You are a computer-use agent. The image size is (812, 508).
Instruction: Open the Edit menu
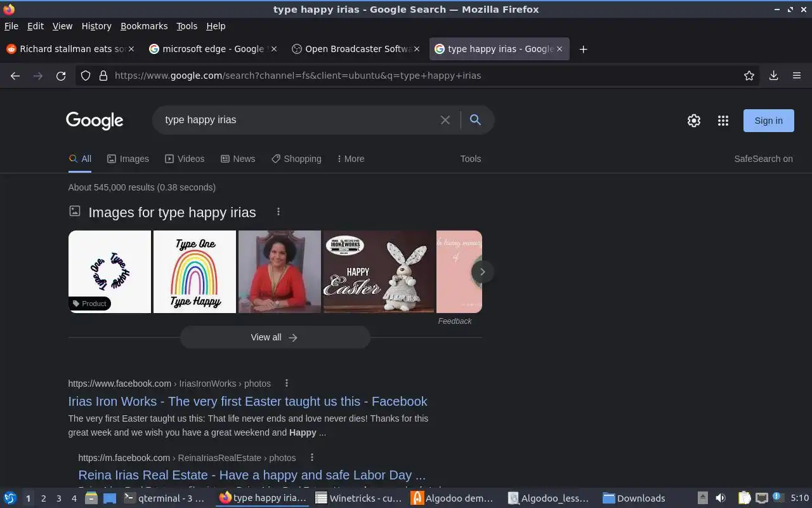36,26
